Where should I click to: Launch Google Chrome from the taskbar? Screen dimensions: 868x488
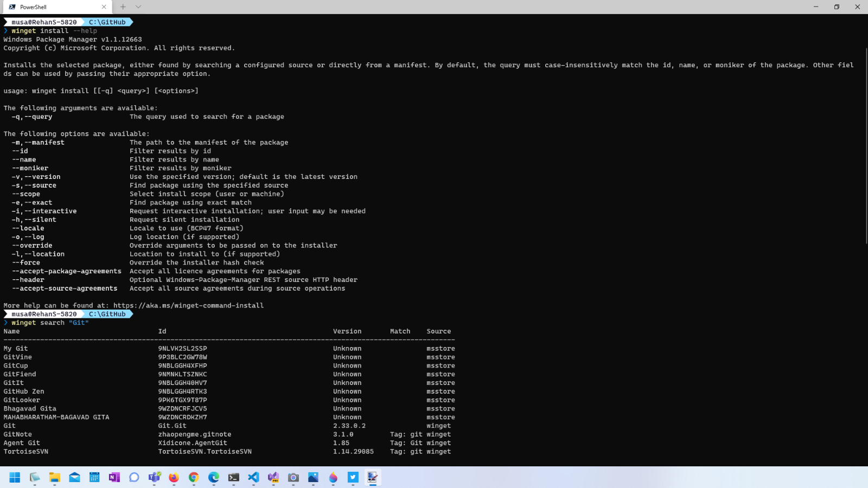pos(194,477)
